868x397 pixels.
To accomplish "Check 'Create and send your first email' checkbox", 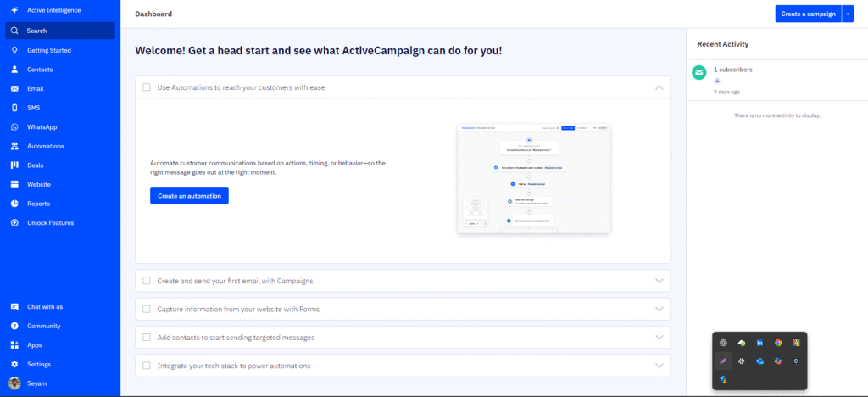I will pos(147,281).
